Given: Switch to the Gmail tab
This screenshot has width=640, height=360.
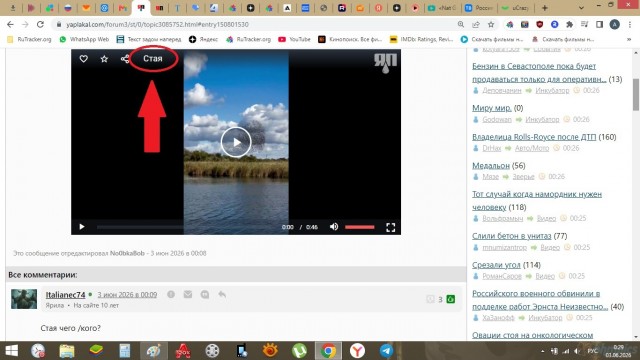Looking at the screenshot, I should (x=122, y=8).
